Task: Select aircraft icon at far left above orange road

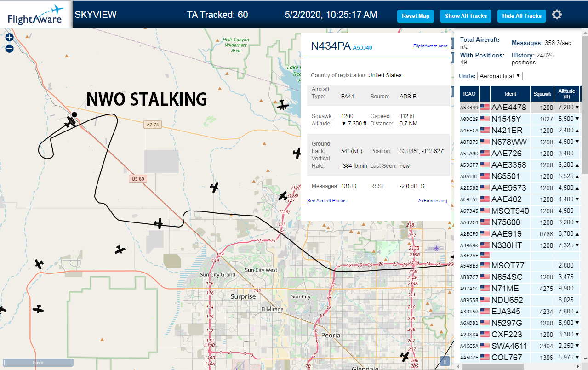Action: pos(39,264)
